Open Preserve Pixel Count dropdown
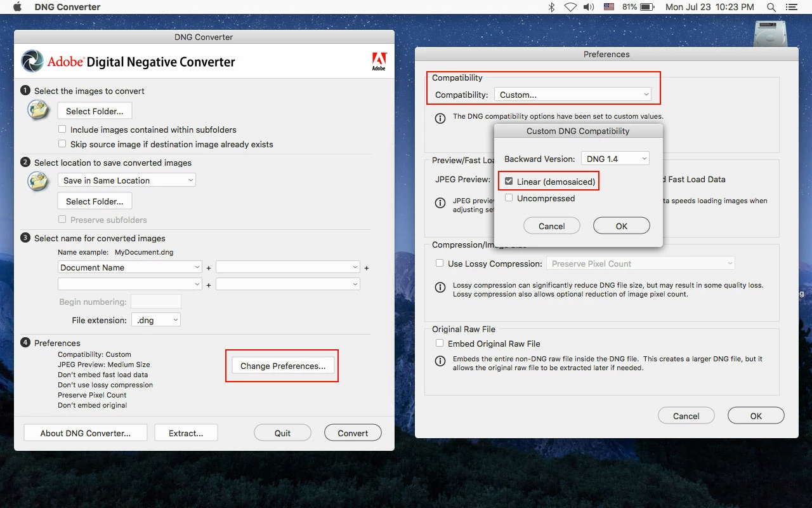The width and height of the screenshot is (812, 508). tap(641, 264)
